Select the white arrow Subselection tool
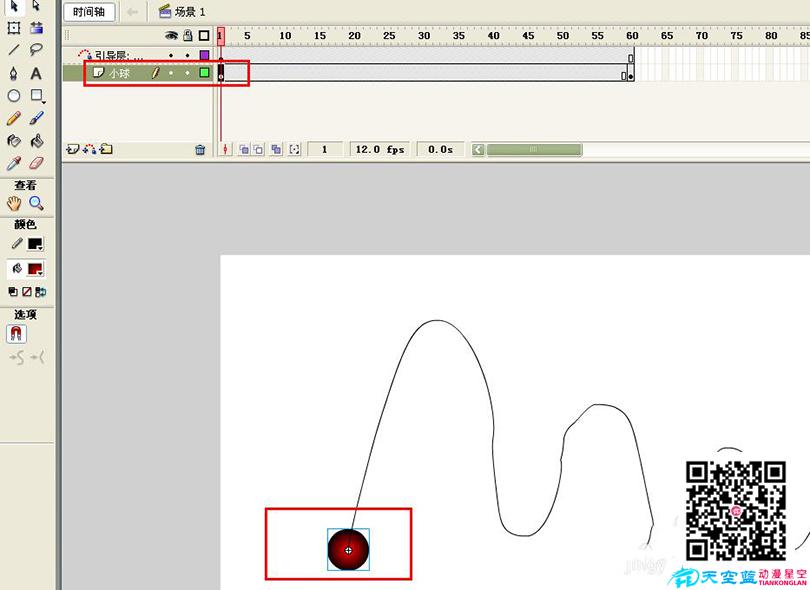 point(36,6)
